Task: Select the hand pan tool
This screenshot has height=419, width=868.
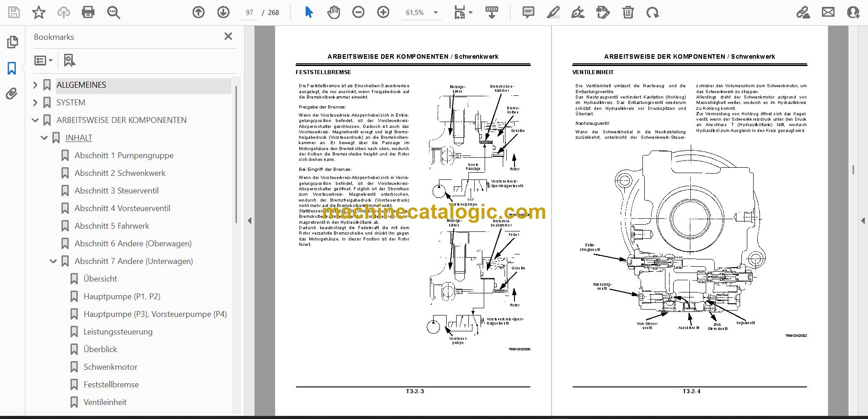Action: click(x=334, y=12)
